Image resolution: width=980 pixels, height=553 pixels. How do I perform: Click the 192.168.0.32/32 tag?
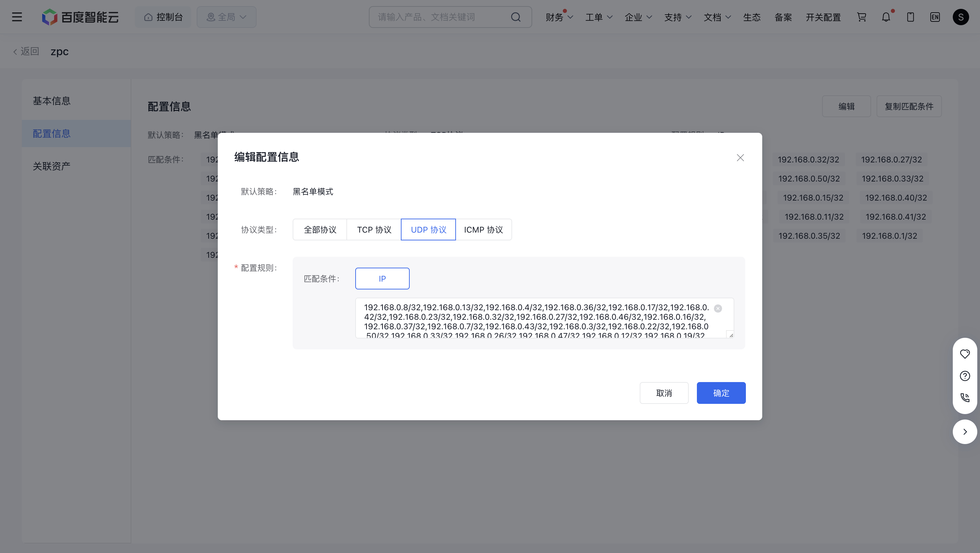coord(808,159)
